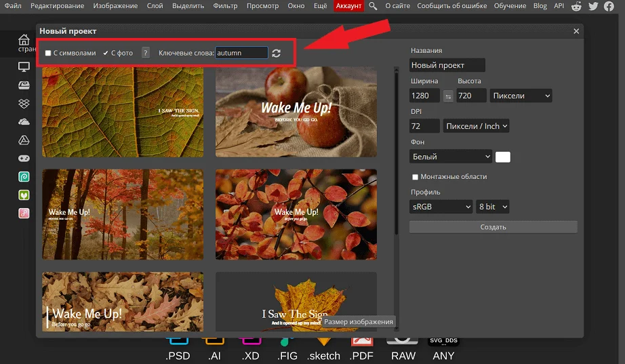Click the swap width and height icon
This screenshot has width=625, height=364.
(x=448, y=96)
